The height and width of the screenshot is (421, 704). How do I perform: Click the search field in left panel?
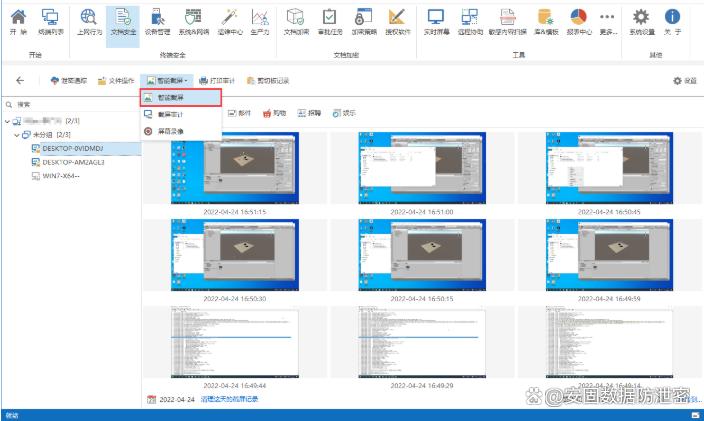click(70, 104)
